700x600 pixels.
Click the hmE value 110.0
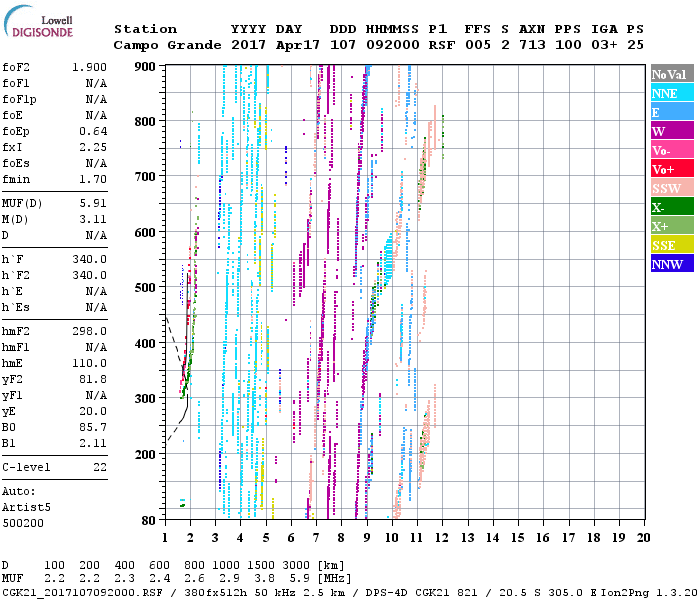click(x=89, y=363)
